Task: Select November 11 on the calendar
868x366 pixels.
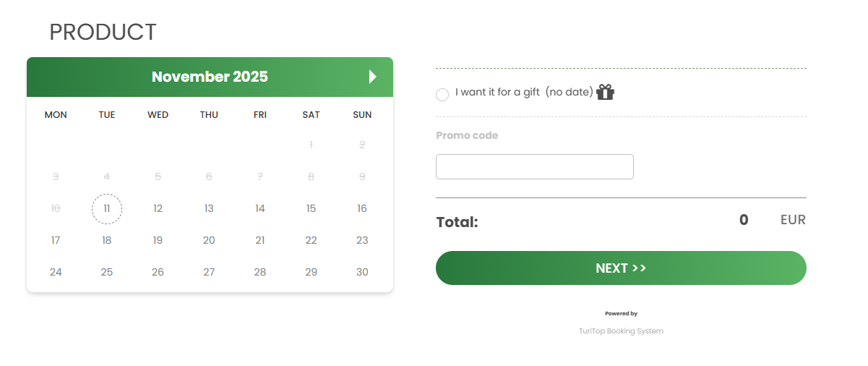Action: [x=107, y=208]
